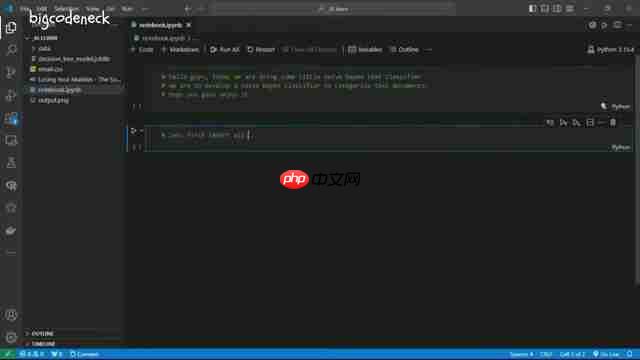Open the Variables panel button

(365, 50)
